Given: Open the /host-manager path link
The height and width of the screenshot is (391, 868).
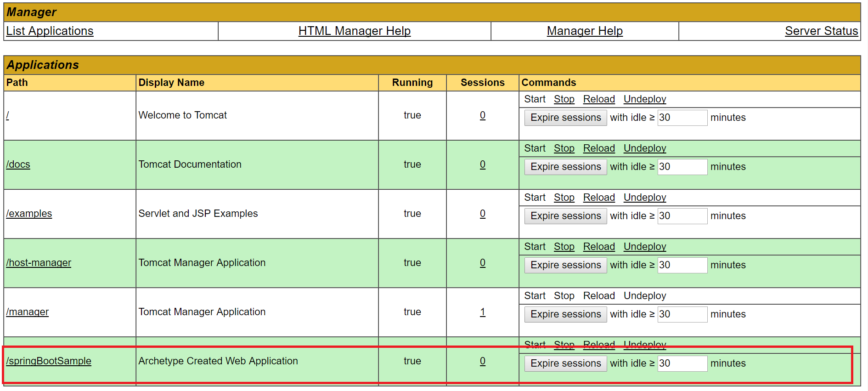Looking at the screenshot, I should (x=39, y=263).
